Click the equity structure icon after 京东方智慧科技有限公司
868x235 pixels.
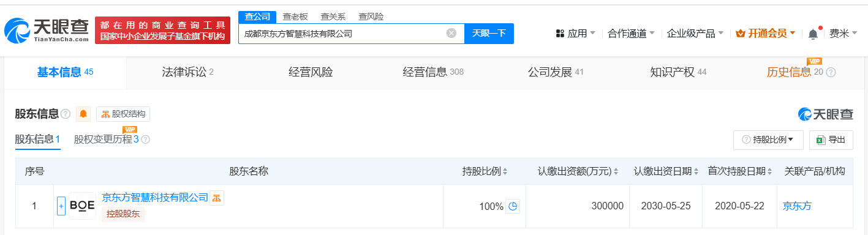coord(217,198)
